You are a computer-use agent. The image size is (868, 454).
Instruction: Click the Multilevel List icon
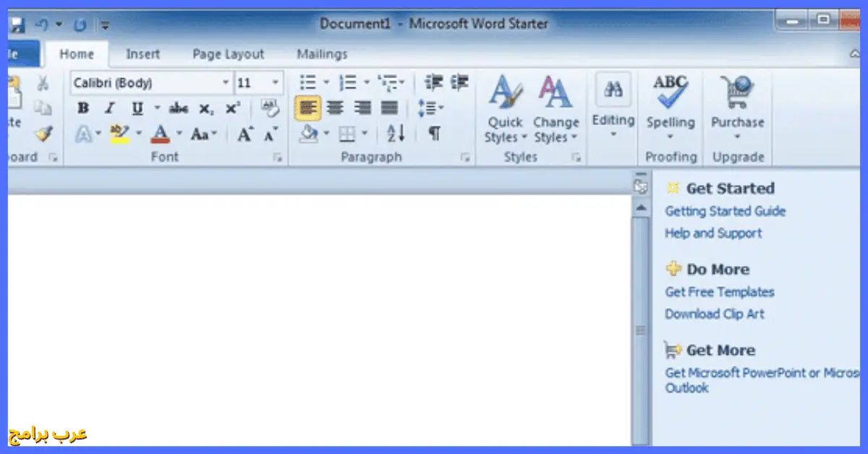[388, 82]
